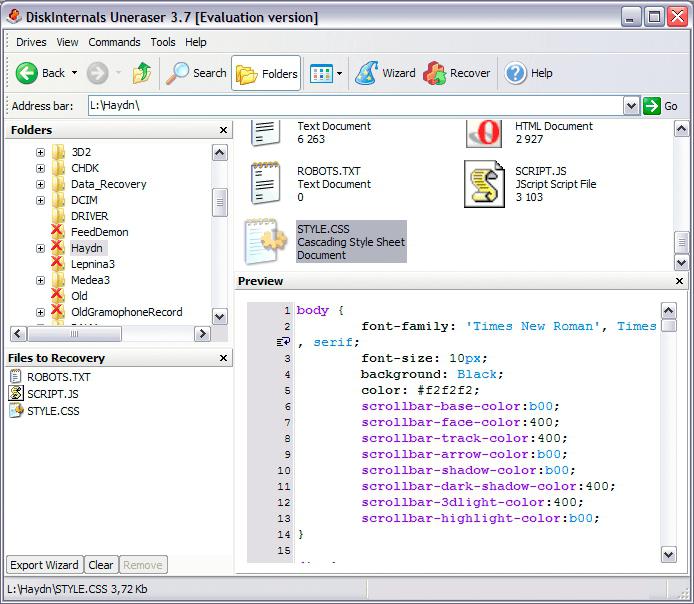Click the Export Wizard button

[44, 565]
